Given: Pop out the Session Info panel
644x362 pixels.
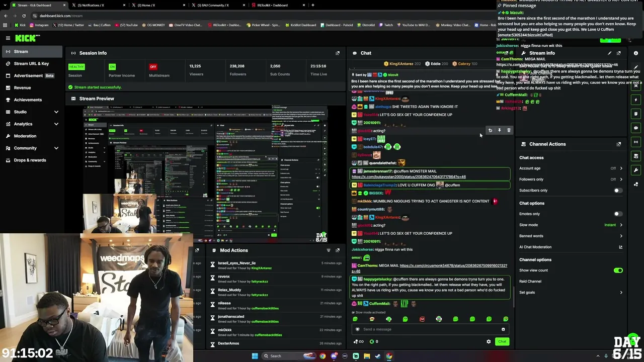Looking at the screenshot, I should tap(338, 53).
